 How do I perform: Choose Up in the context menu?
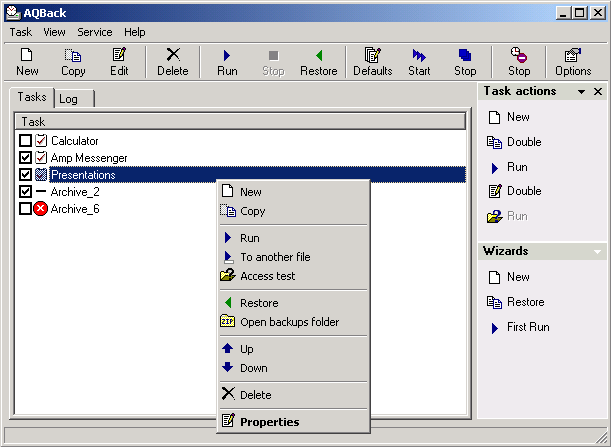(293, 349)
